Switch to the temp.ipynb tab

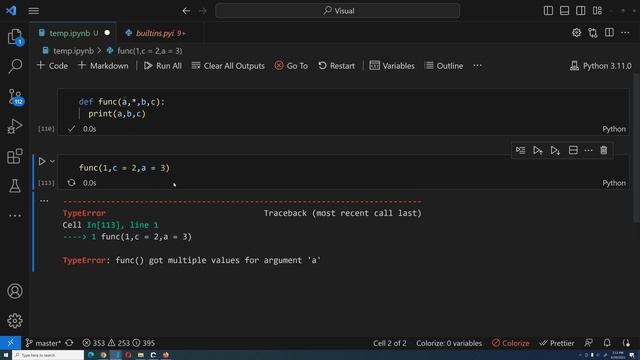coord(73,33)
